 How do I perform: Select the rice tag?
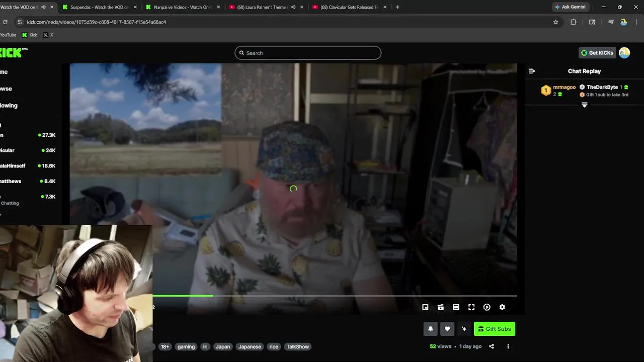pyautogui.click(x=274, y=346)
